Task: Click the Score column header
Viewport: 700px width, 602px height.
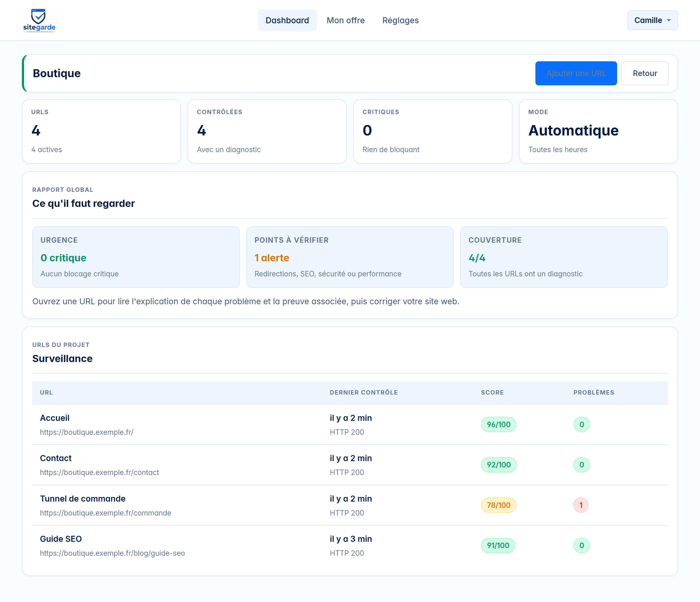Action: tap(492, 392)
